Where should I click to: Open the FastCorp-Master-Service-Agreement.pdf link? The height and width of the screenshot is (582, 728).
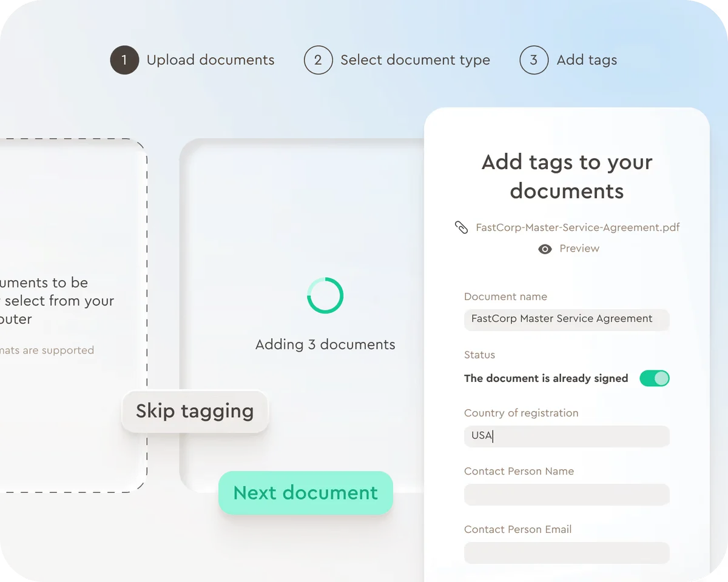click(x=578, y=227)
